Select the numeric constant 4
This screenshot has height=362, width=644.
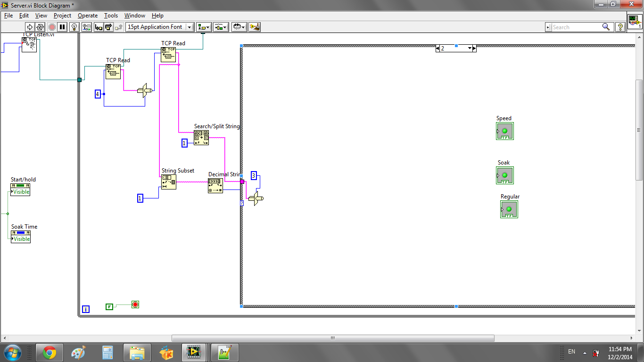98,94
